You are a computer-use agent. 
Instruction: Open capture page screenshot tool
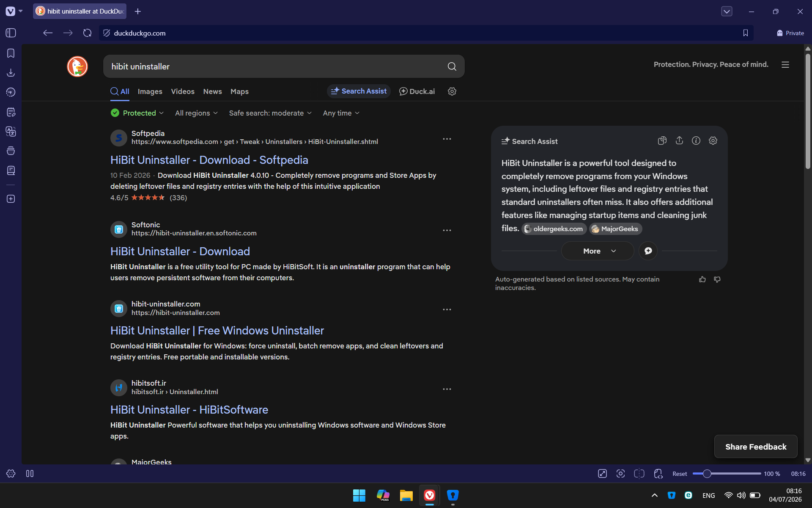[620, 474]
